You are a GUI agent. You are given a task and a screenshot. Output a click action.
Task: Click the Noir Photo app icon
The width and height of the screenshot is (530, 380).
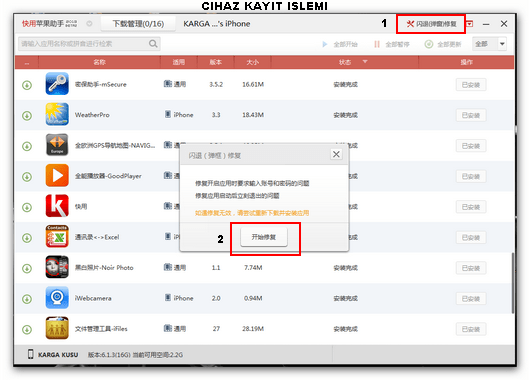pos(57,267)
